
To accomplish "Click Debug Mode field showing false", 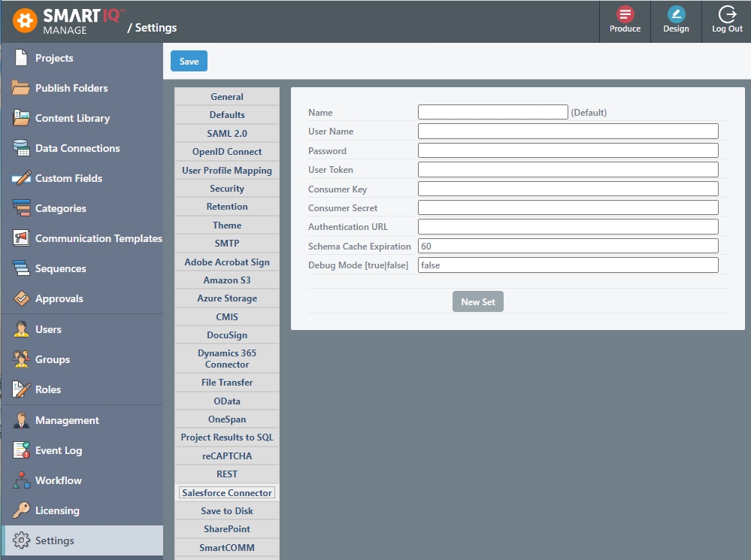I will point(568,265).
